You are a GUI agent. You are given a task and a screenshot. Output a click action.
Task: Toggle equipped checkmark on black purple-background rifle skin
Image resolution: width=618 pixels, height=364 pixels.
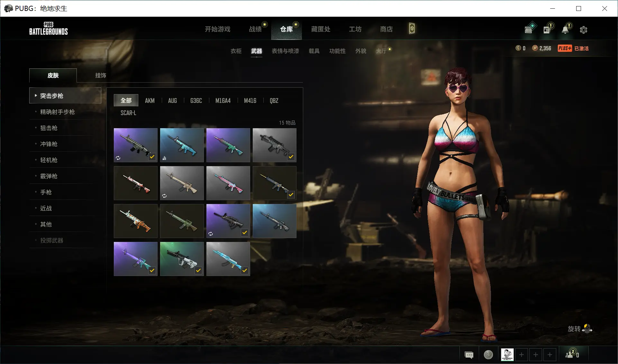point(245,233)
